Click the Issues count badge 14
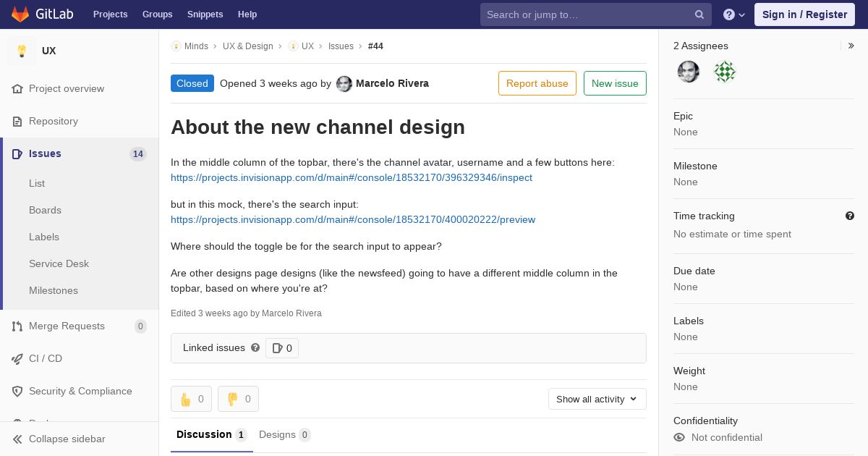 (x=138, y=154)
